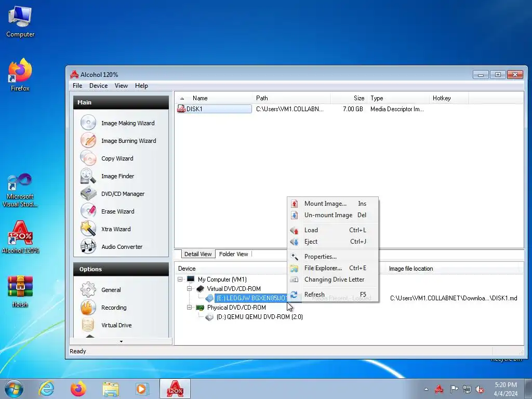
Task: Click the Device column header
Action: click(x=231, y=269)
